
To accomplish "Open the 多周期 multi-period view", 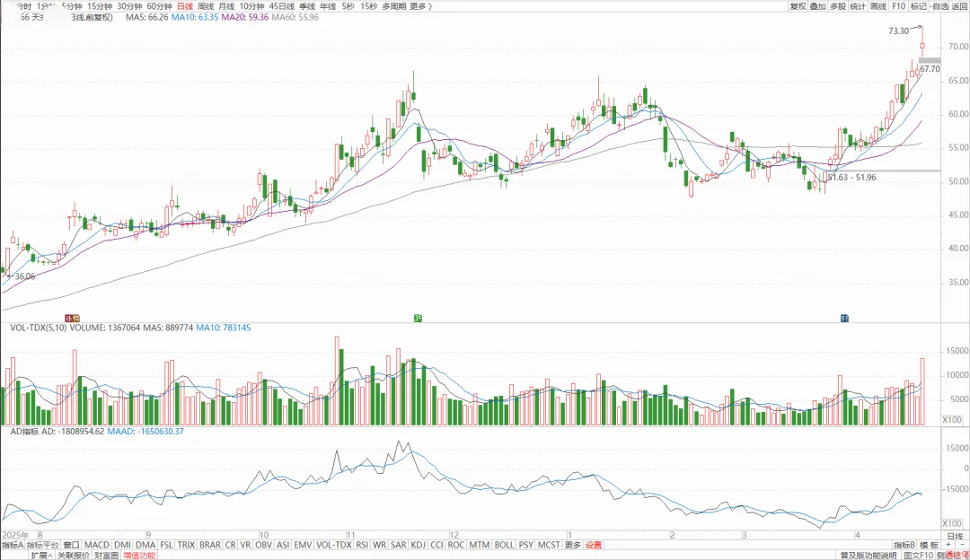I will coord(394,6).
